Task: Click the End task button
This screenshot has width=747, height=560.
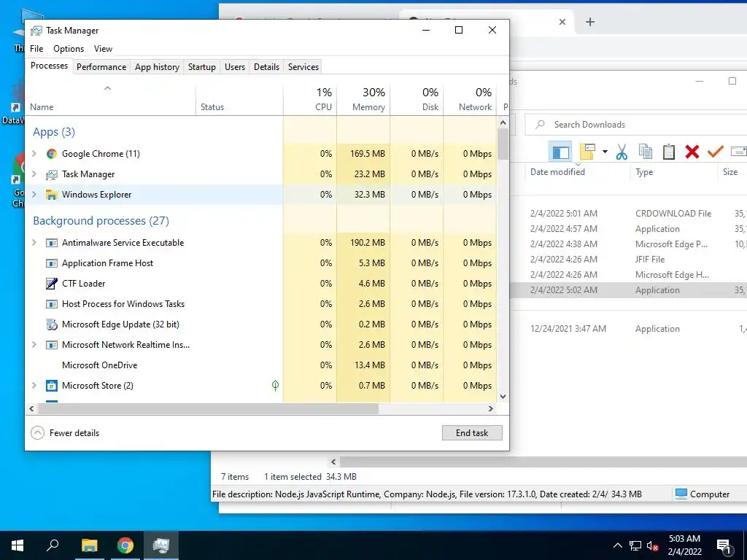Action: click(472, 433)
